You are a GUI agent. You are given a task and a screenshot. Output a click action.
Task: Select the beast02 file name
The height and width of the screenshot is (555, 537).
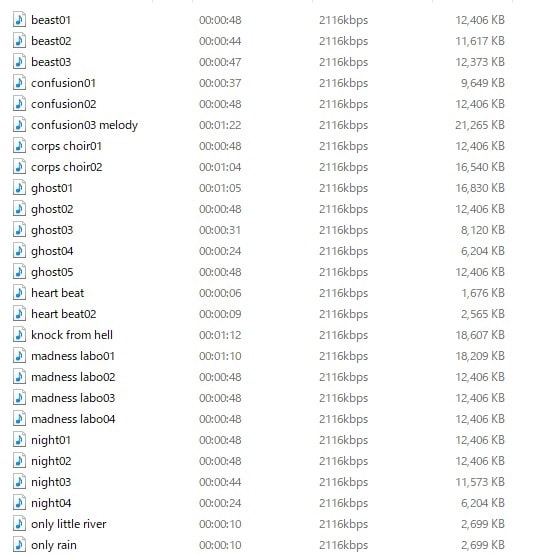pyautogui.click(x=51, y=41)
